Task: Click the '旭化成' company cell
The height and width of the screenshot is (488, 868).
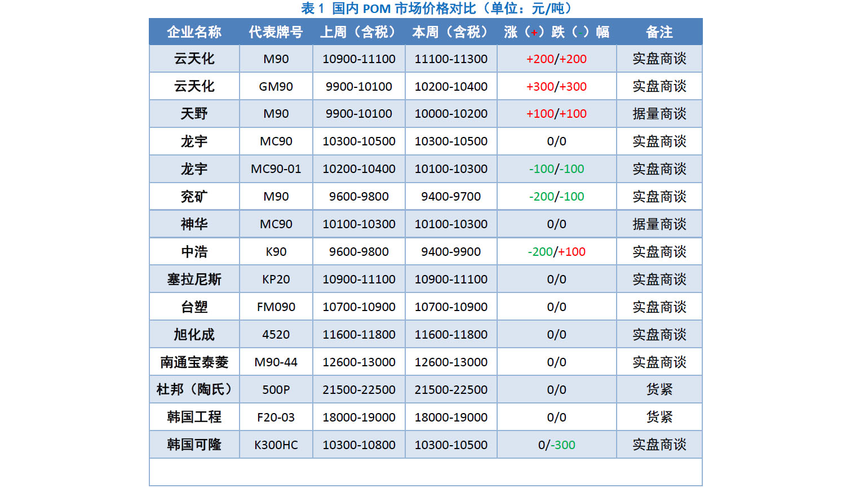Action: 194,335
